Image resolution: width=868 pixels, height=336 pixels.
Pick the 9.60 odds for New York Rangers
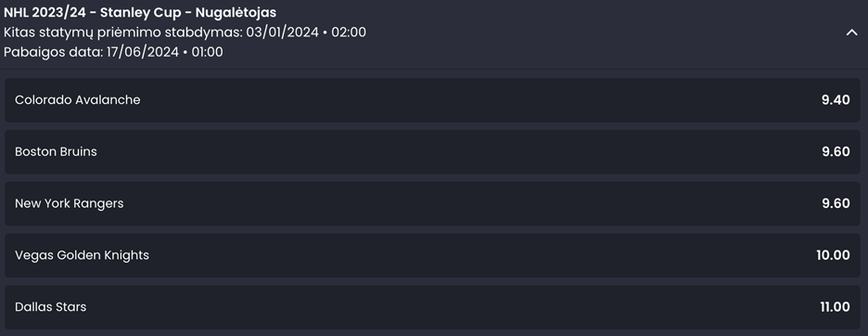(x=836, y=203)
